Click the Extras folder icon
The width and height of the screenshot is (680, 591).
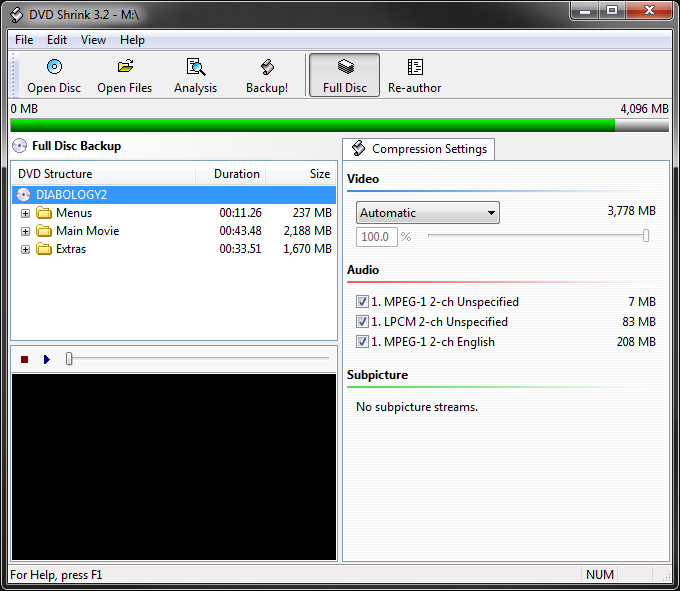click(44, 249)
